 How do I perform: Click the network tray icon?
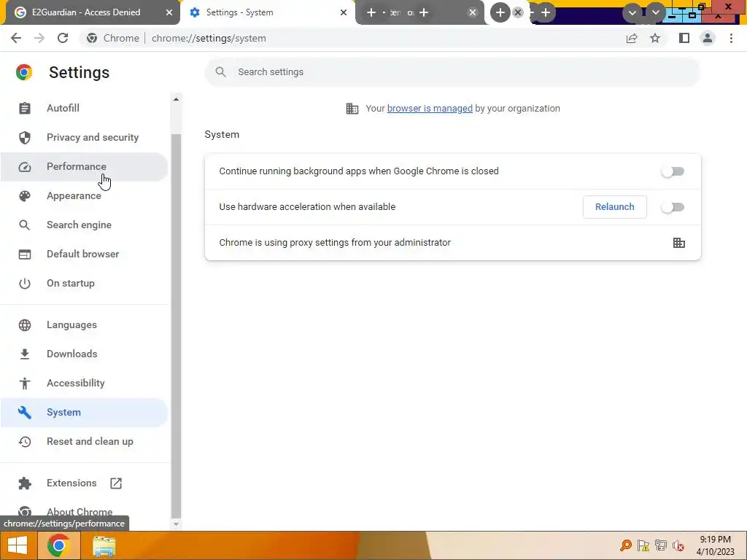pyautogui.click(x=661, y=545)
